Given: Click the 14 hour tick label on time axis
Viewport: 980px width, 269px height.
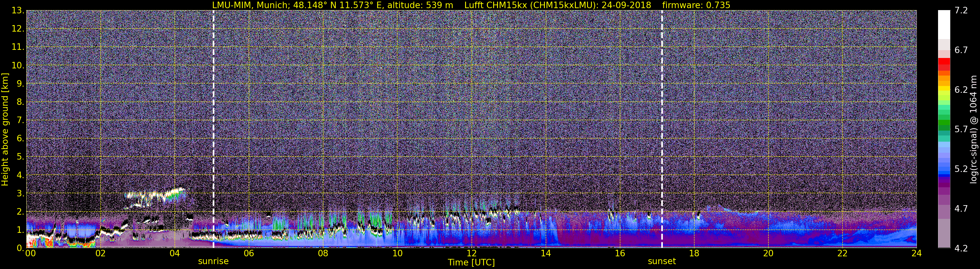Looking at the screenshot, I should (545, 253).
